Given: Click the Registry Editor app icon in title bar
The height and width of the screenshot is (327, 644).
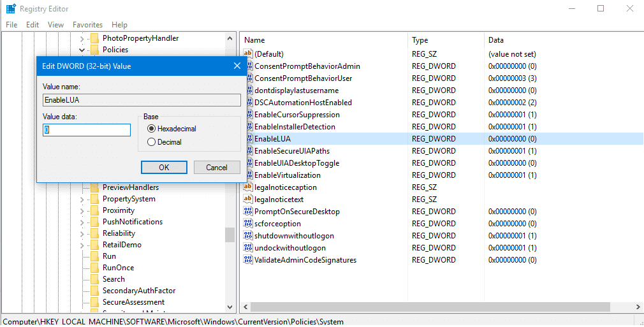Looking at the screenshot, I should [11, 9].
